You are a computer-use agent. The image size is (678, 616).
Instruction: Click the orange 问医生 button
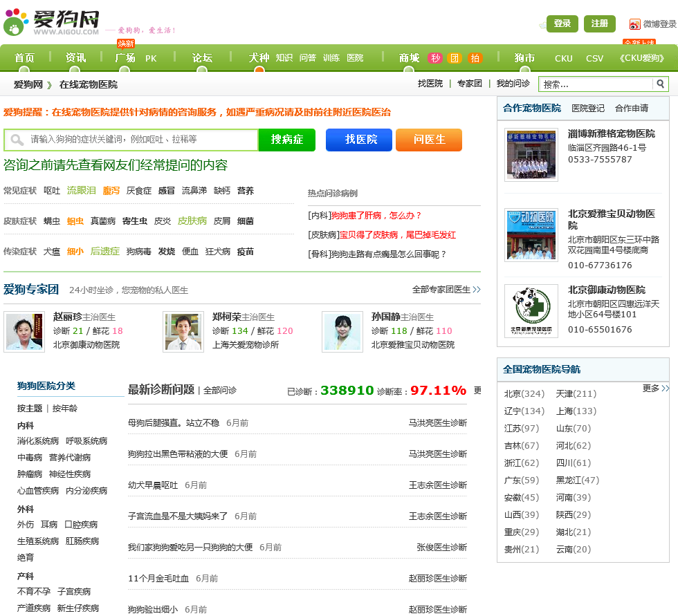point(429,140)
